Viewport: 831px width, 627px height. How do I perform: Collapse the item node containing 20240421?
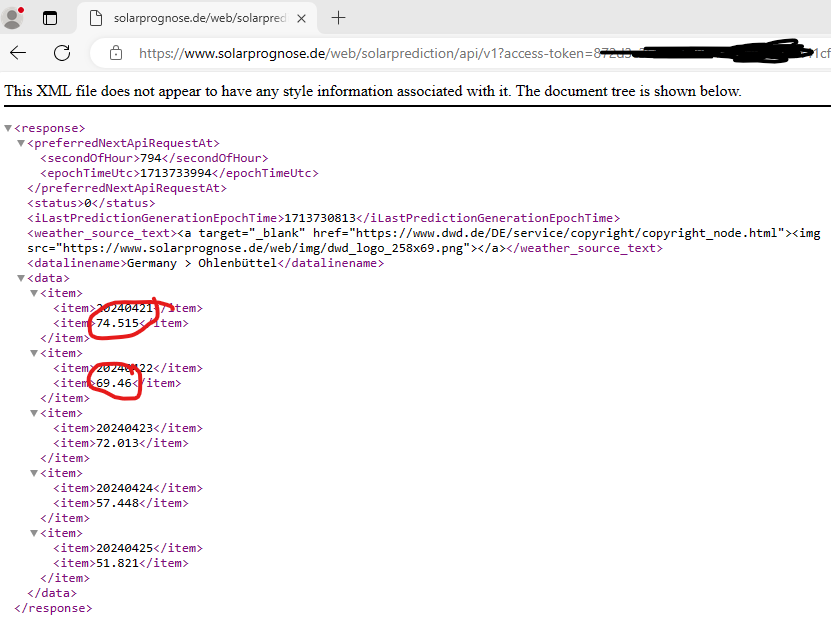coord(34,293)
